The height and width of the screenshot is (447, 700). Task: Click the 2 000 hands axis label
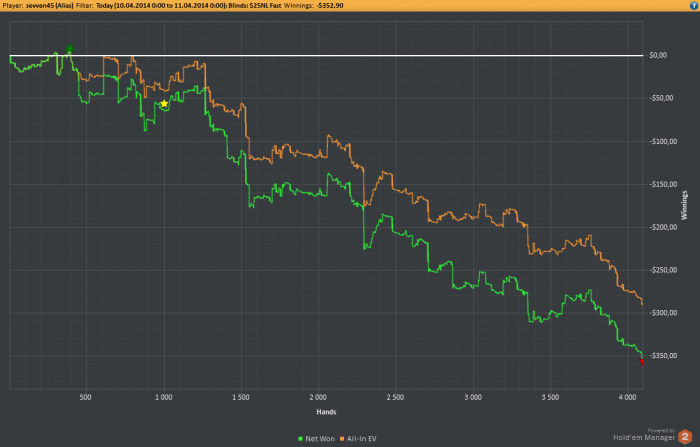click(318, 397)
